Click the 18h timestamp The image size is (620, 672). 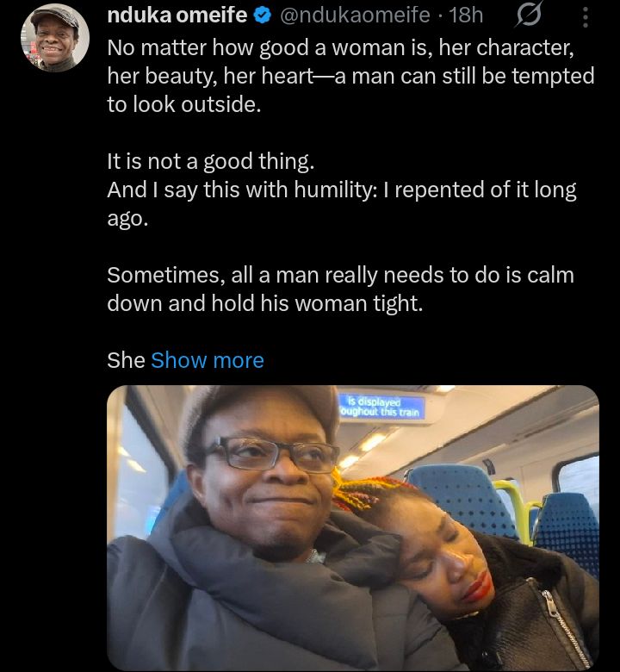point(466,15)
